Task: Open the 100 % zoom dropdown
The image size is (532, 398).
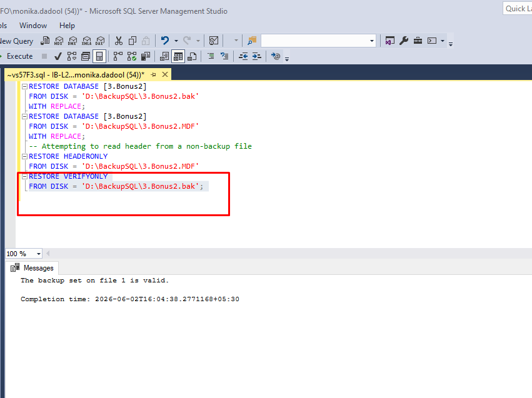Action: point(39,254)
